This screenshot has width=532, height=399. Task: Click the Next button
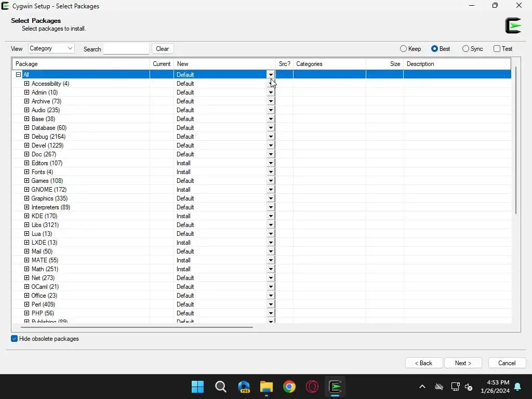pyautogui.click(x=463, y=363)
